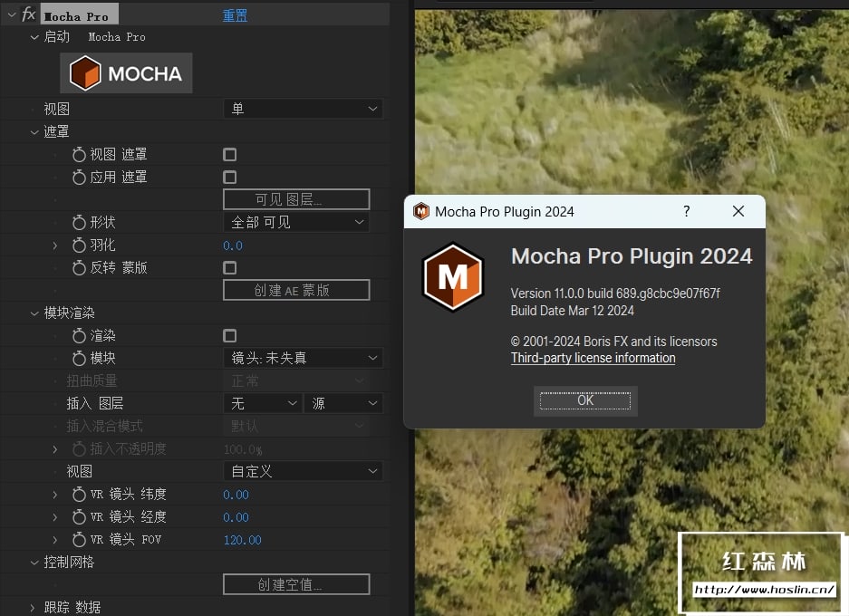The height and width of the screenshot is (616, 849).
Task: Open the 视图 dropdown set to 自定义
Action: pos(304,471)
